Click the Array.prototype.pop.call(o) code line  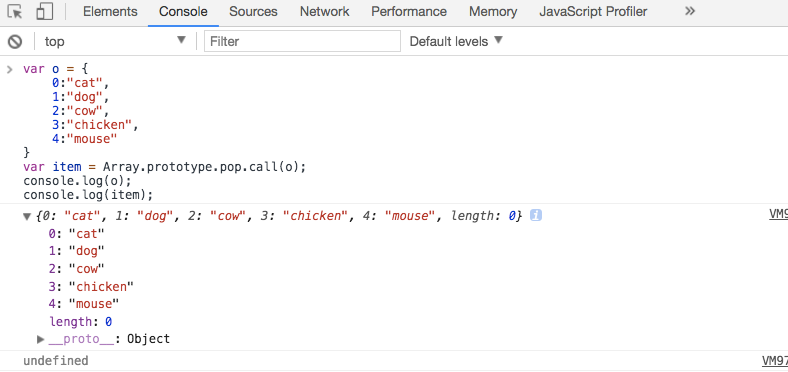[x=164, y=167]
